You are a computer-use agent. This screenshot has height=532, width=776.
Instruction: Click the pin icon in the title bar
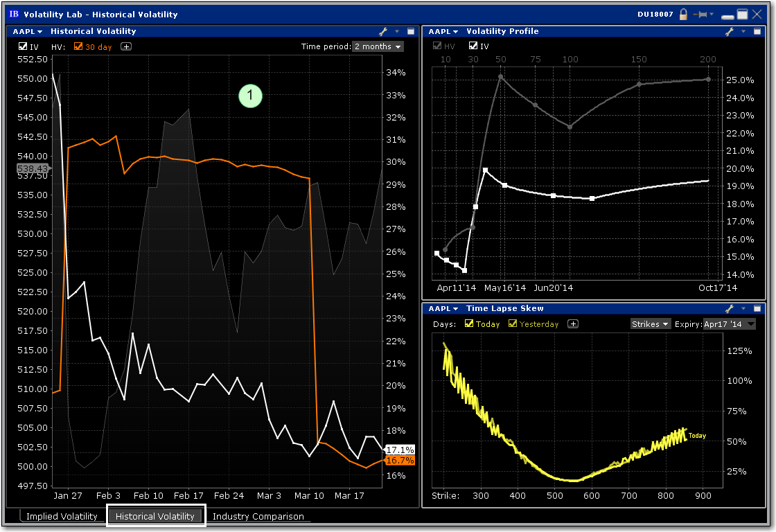point(700,15)
